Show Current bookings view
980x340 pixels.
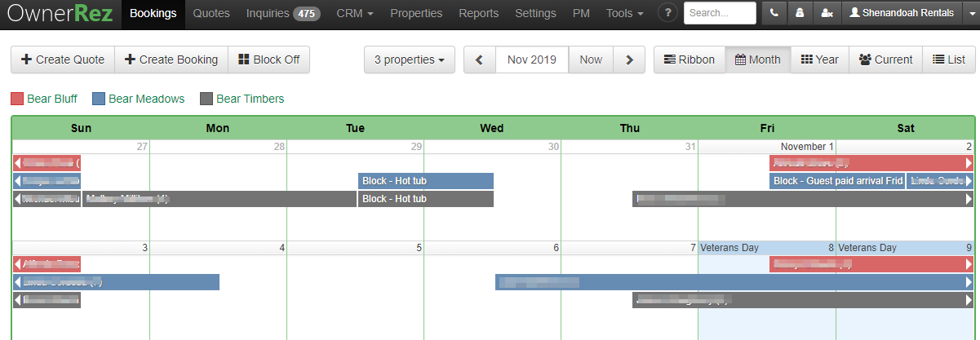click(886, 60)
